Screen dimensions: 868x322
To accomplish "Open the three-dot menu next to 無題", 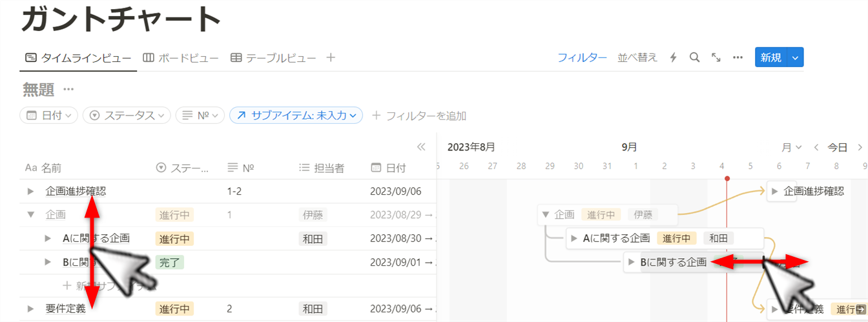I will pos(68,89).
